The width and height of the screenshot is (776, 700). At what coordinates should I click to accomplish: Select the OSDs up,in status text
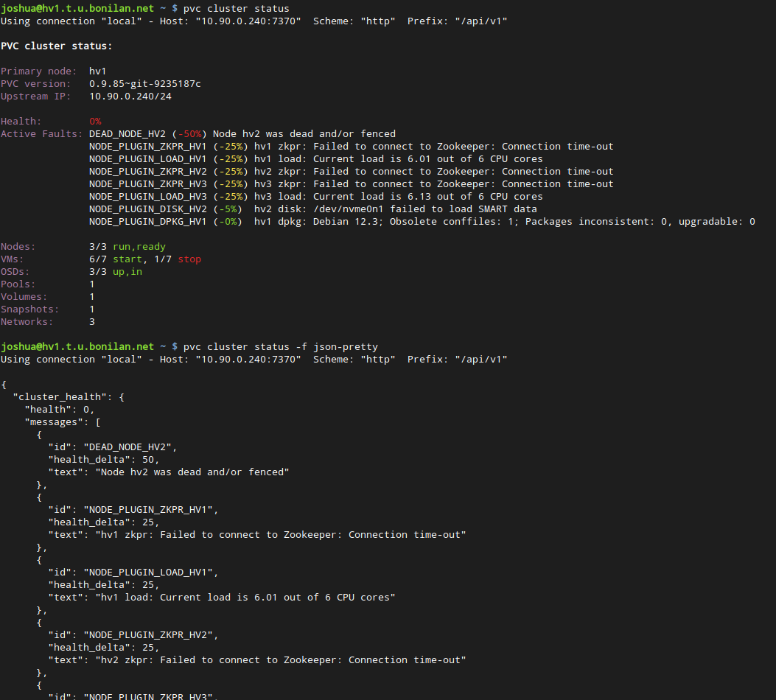[x=127, y=271]
